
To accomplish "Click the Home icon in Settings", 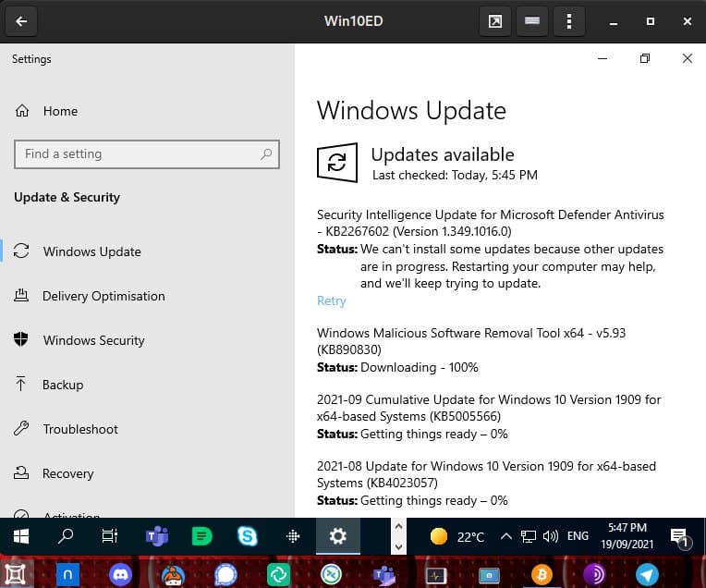I will (x=22, y=111).
